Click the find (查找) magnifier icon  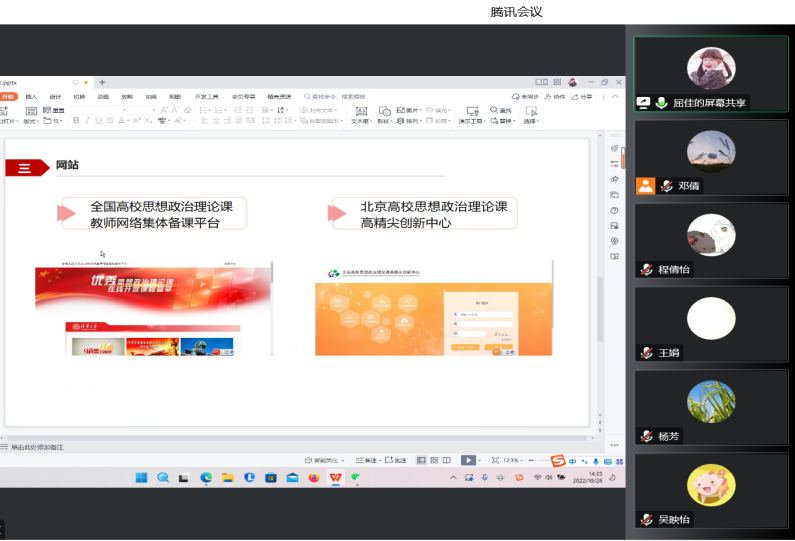point(494,110)
